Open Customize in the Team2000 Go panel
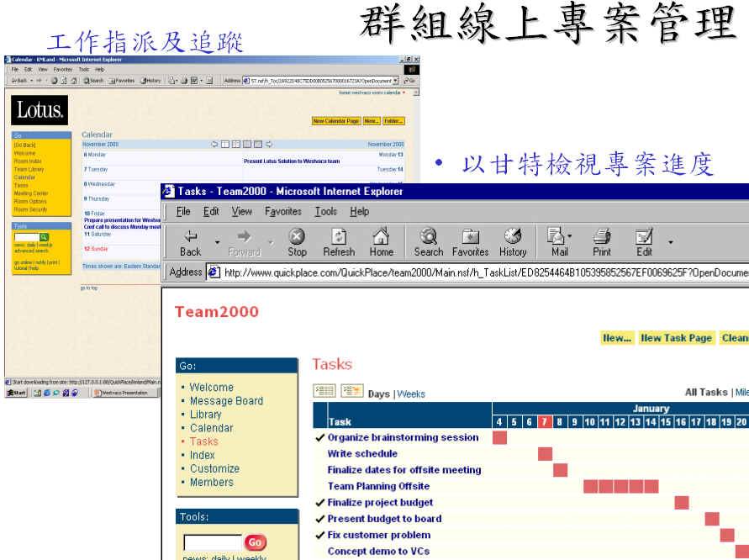749x560 pixels. [x=214, y=468]
